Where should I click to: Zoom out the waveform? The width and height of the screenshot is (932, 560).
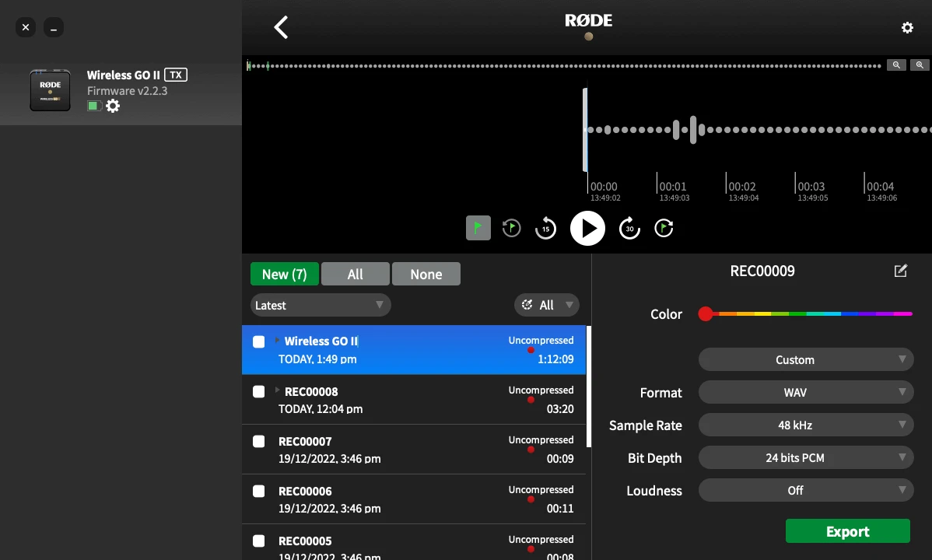(x=897, y=65)
